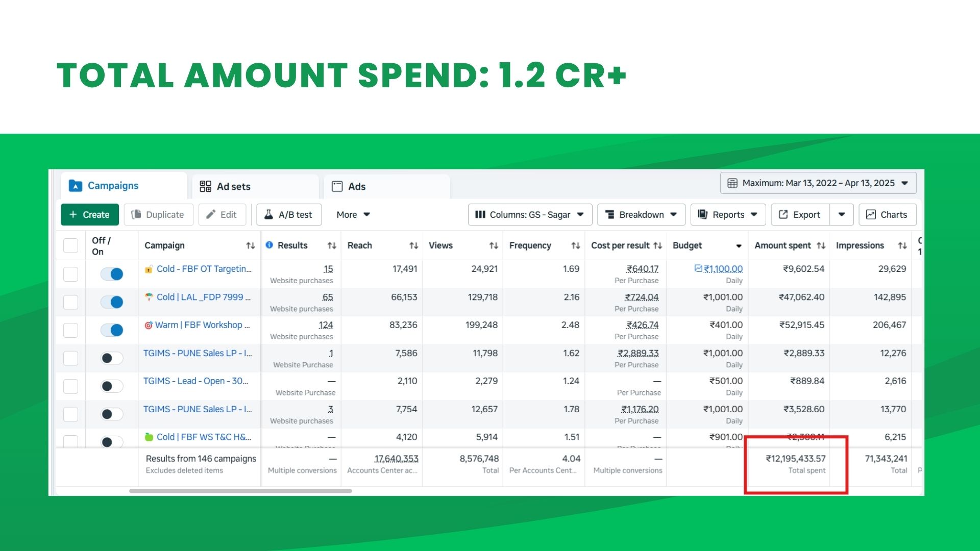Click the Reports document icon

click(x=702, y=214)
